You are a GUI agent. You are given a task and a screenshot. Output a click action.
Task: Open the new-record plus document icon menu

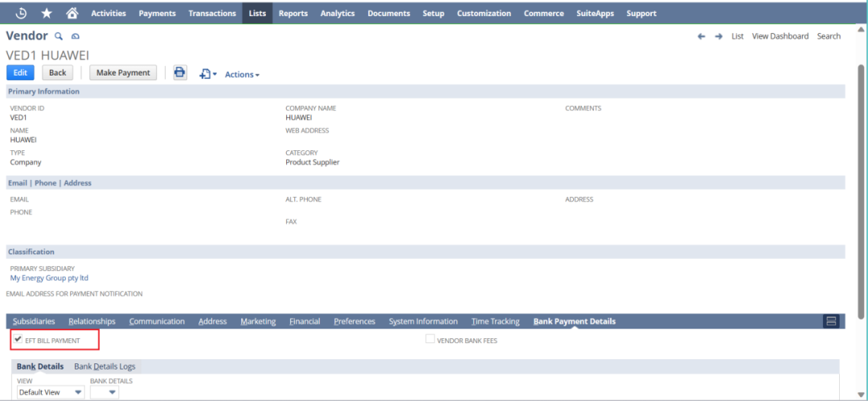pos(207,74)
